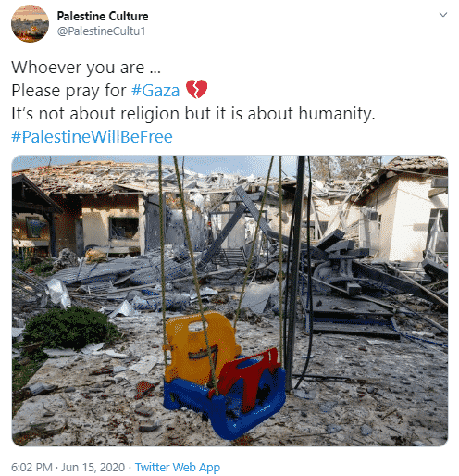The width and height of the screenshot is (459, 476).
Task: Click the Twitter Web App source link
Action: pyautogui.click(x=178, y=468)
